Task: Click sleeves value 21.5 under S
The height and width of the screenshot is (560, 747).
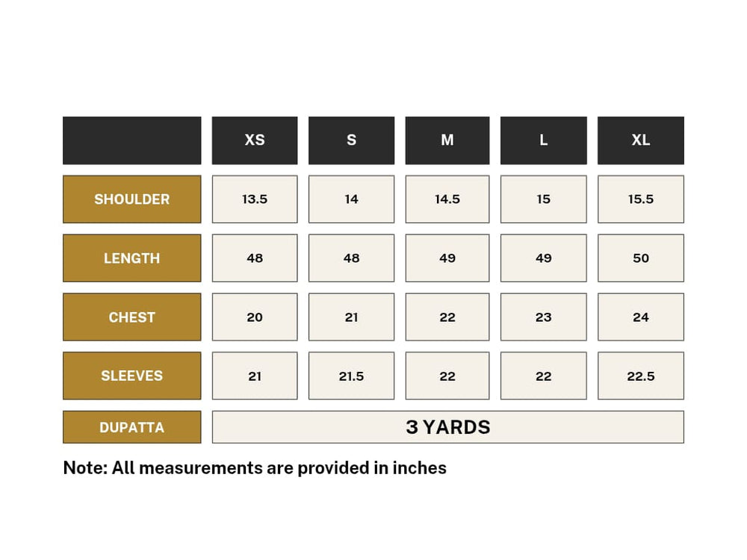Action: (x=351, y=376)
